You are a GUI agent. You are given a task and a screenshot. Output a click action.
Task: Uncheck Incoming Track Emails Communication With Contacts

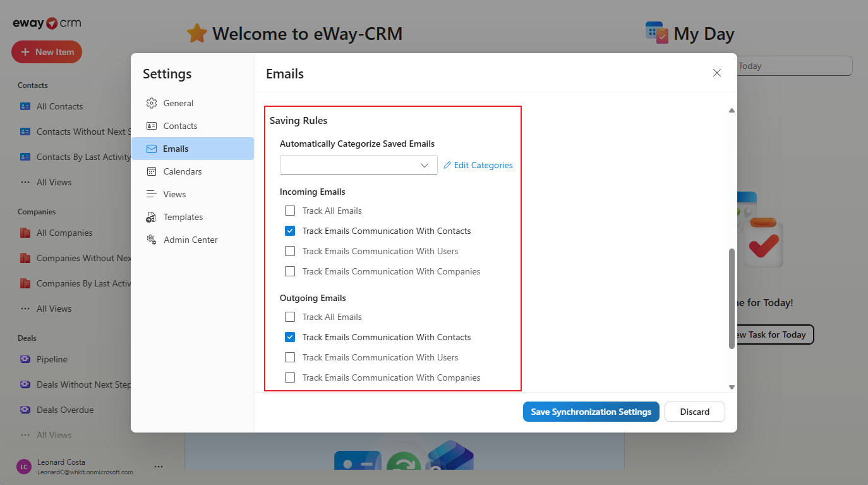[290, 231]
